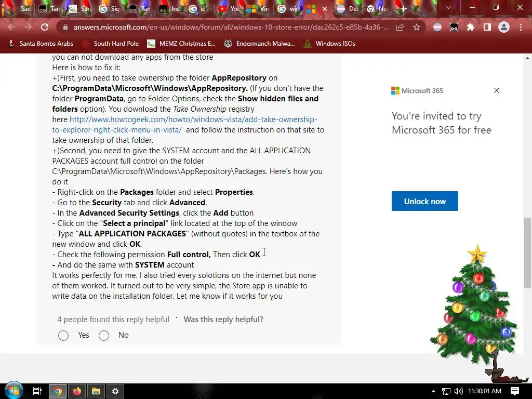This screenshot has width=532, height=399.
Task: Open MEMZ Christmas bookmark
Action: coord(181,44)
